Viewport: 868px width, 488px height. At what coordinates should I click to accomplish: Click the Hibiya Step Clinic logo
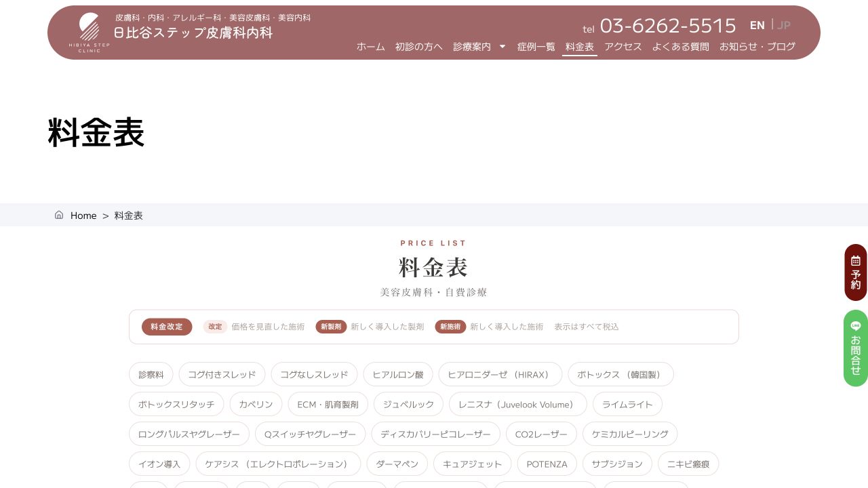click(x=89, y=33)
